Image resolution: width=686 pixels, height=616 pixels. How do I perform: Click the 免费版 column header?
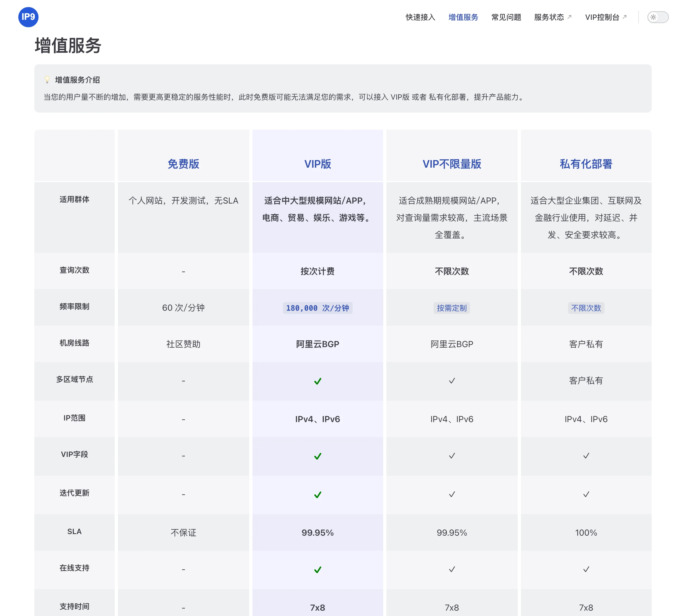[x=183, y=164]
